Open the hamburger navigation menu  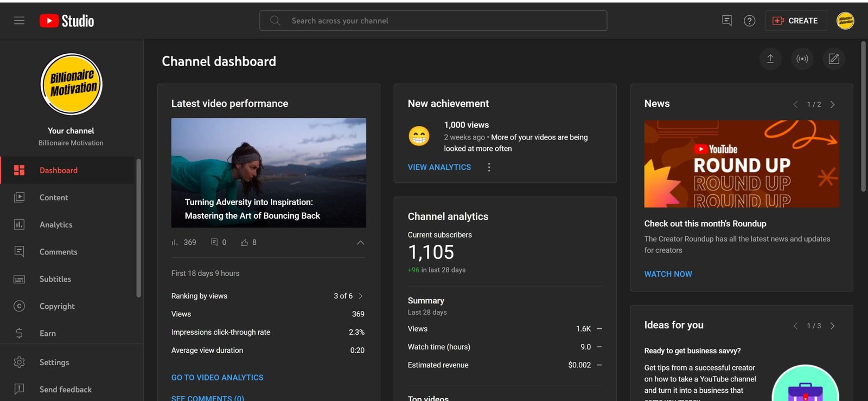(x=19, y=21)
